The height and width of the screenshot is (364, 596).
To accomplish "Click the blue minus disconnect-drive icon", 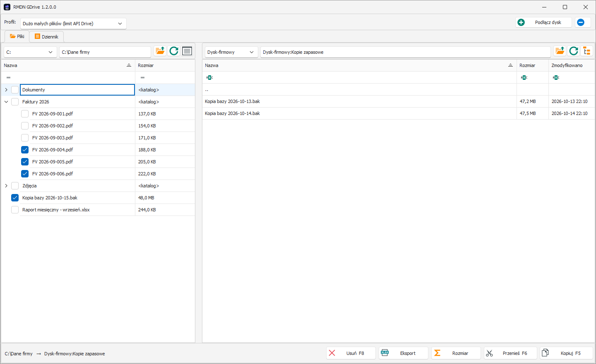I will point(581,22).
